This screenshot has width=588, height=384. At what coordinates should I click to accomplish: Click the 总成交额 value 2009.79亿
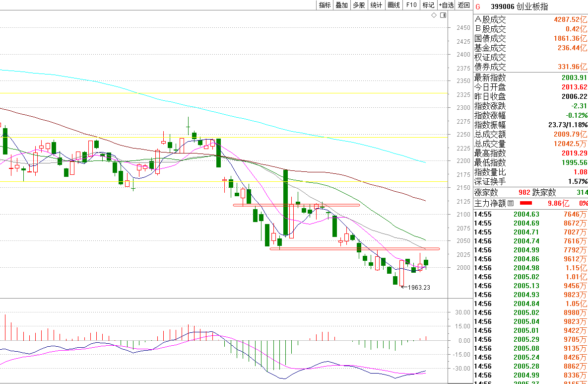pyautogui.click(x=570, y=135)
